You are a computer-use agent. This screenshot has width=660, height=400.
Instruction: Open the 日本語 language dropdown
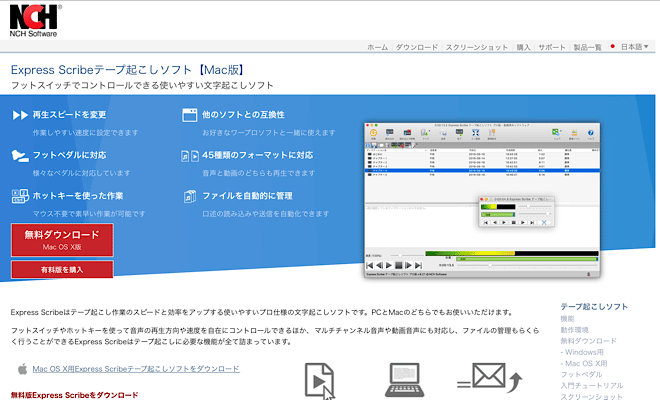(x=635, y=47)
